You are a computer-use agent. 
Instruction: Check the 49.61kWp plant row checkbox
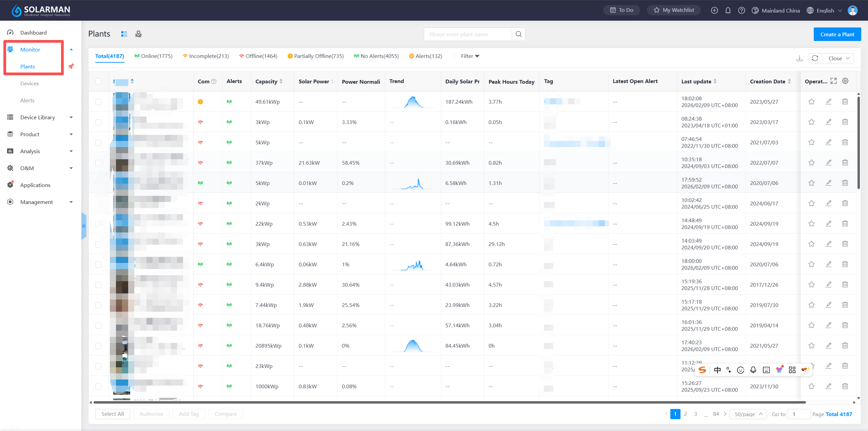(98, 102)
